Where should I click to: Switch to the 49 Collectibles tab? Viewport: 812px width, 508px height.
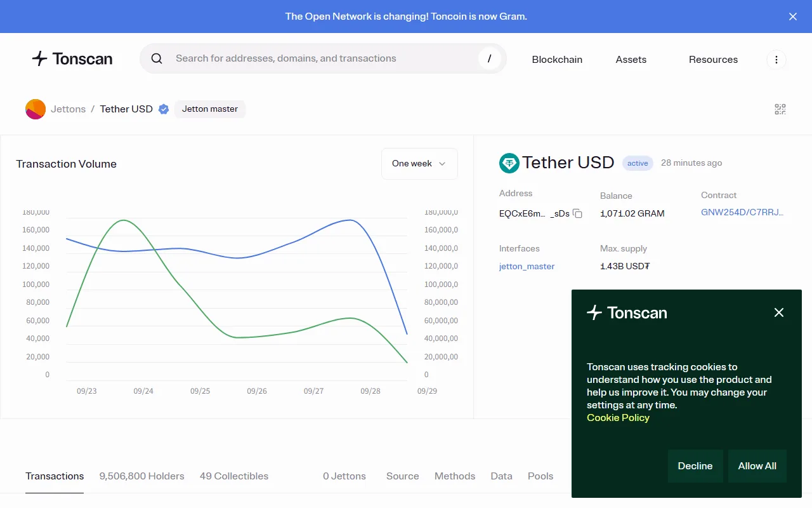click(x=234, y=476)
